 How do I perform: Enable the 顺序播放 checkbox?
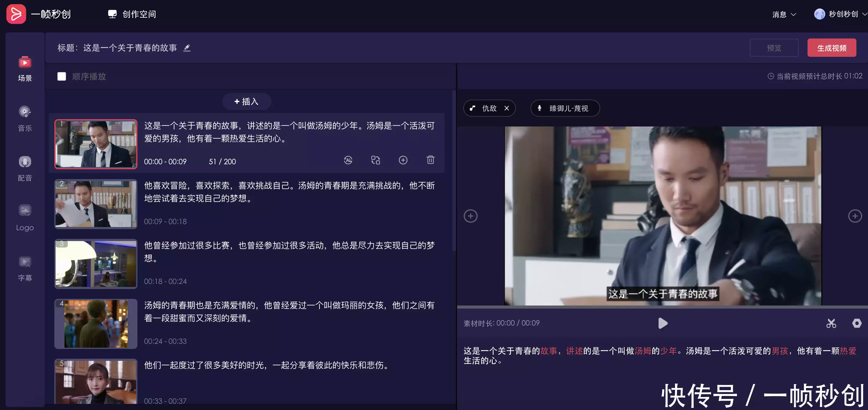(62, 77)
